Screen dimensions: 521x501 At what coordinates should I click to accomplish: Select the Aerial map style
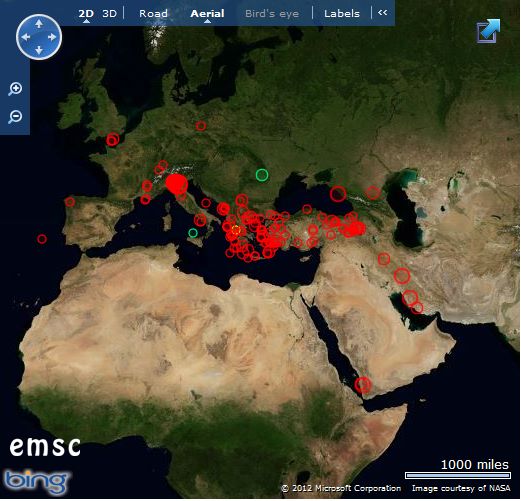coord(207,14)
